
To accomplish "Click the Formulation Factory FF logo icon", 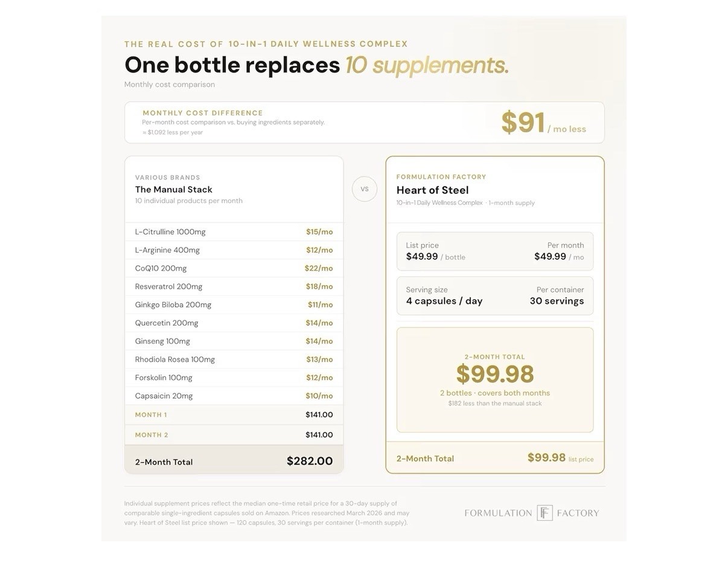I will (x=544, y=513).
